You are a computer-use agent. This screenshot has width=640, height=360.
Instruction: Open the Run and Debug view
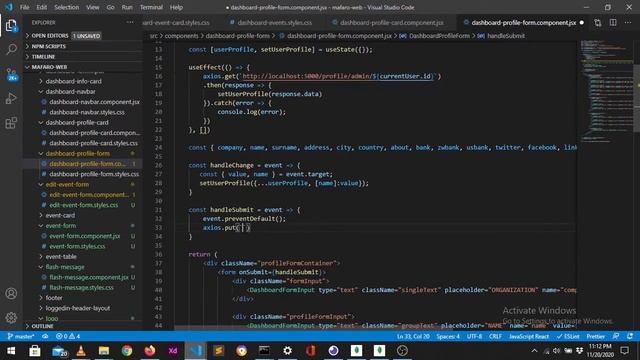(11, 98)
